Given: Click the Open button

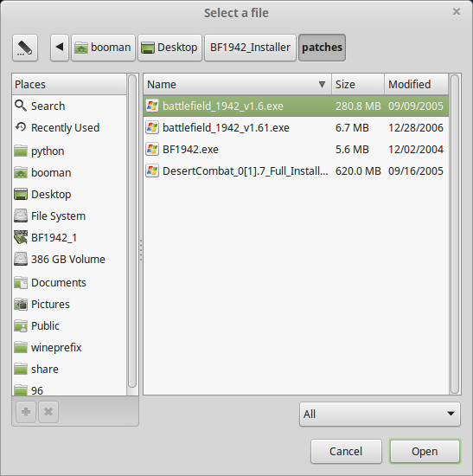Looking at the screenshot, I should [425, 451].
